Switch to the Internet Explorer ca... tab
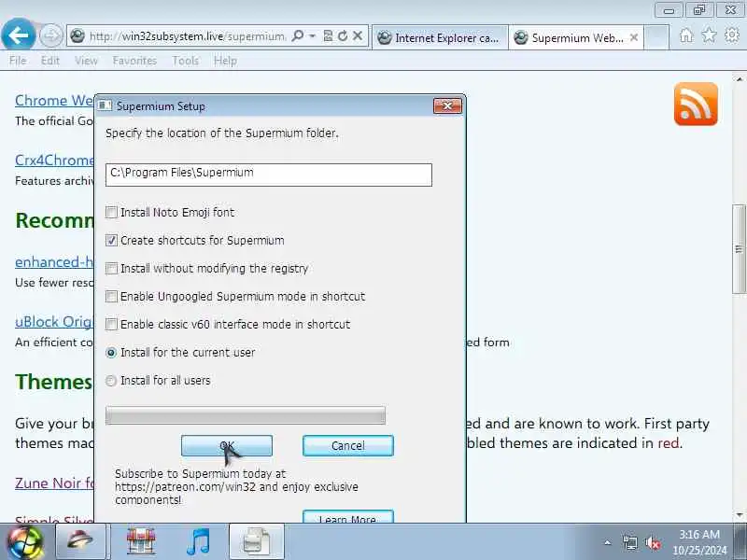 (439, 37)
